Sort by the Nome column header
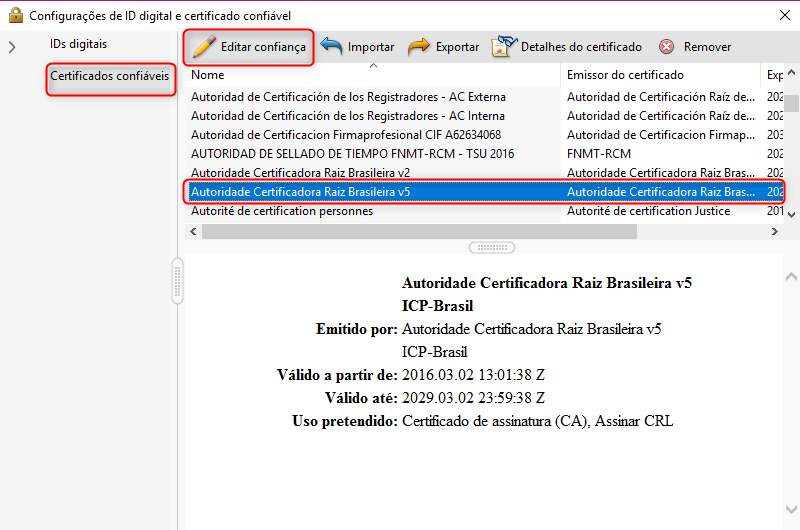800x530 pixels. tap(370, 75)
